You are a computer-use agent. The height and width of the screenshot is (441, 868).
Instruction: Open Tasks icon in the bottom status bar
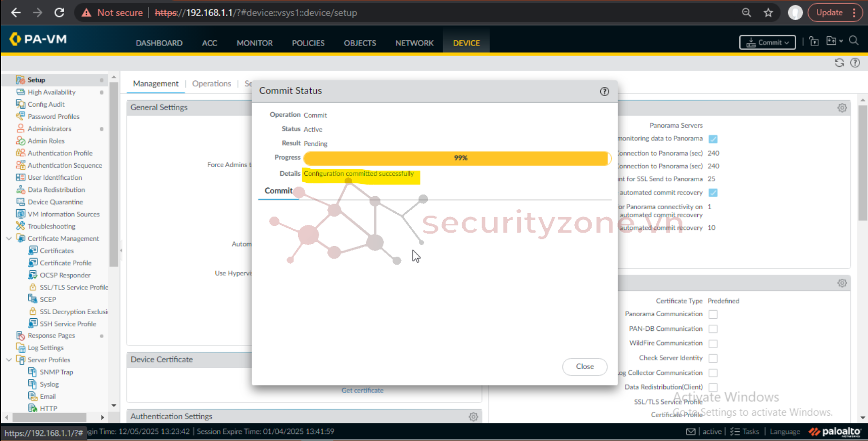point(735,431)
